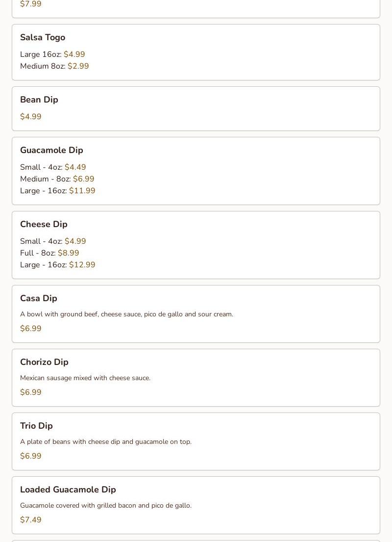Click the Salsa Togo item title

tap(43, 37)
